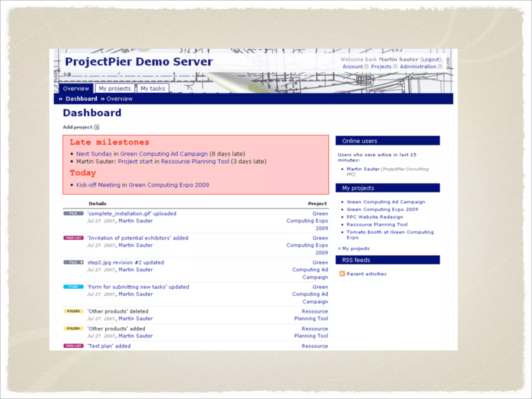This screenshot has height=399, width=532.
Task: Switch to the My tasks tab
Action: (x=153, y=89)
